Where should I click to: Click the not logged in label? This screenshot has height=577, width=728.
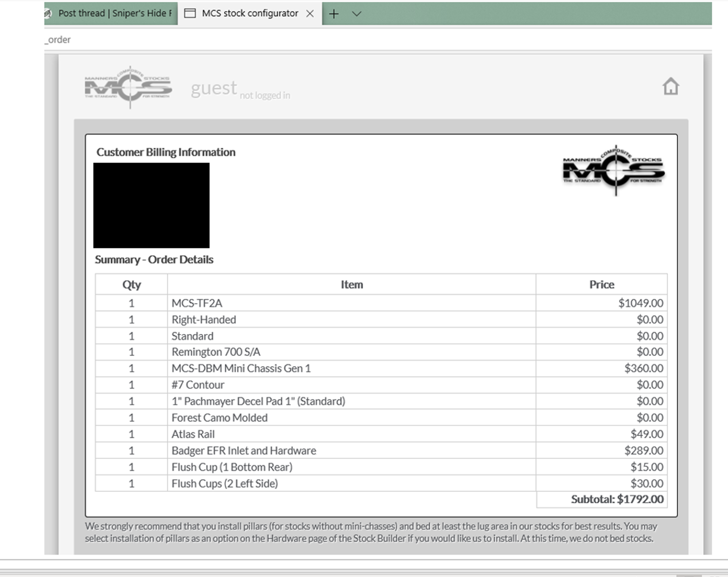click(265, 95)
